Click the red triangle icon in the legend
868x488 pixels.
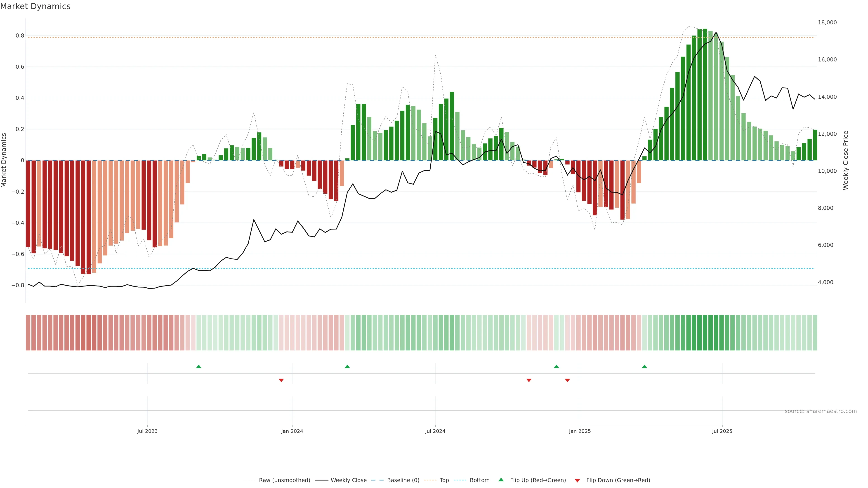577,480
